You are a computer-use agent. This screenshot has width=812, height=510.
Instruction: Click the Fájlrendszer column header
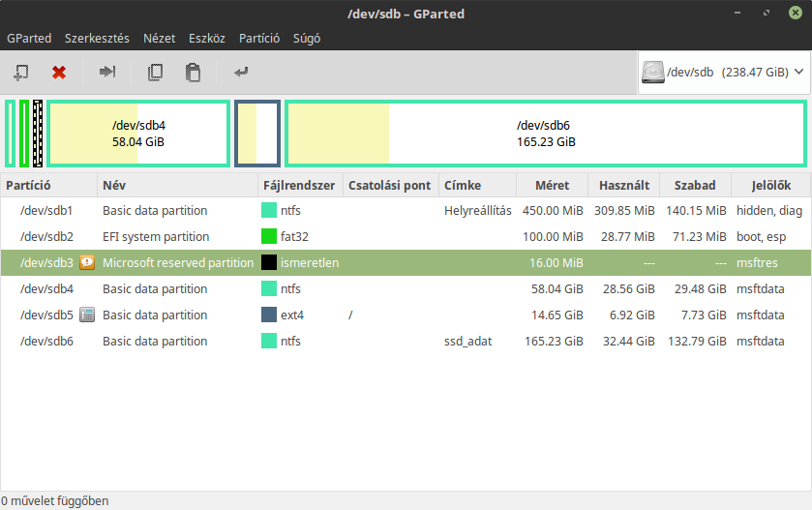pyautogui.click(x=300, y=186)
